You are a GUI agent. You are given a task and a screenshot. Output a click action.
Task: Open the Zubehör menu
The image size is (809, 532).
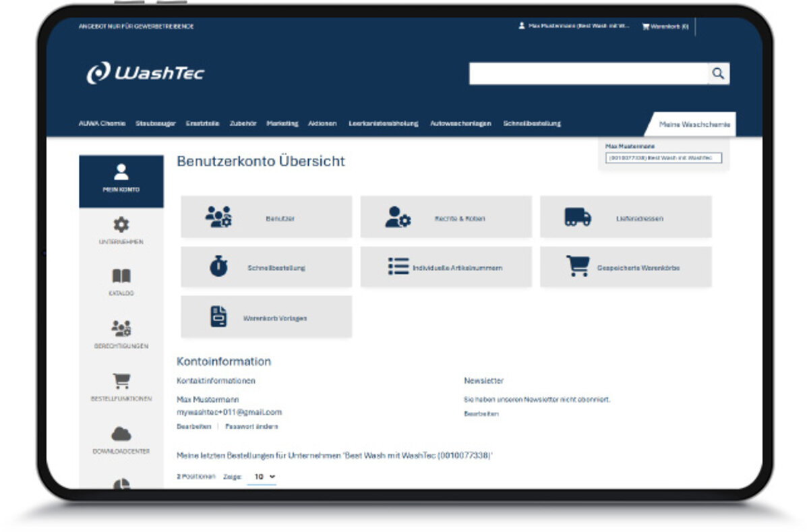(243, 123)
